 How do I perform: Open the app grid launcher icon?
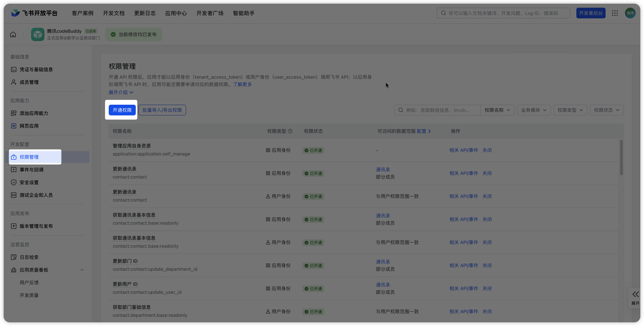[615, 13]
